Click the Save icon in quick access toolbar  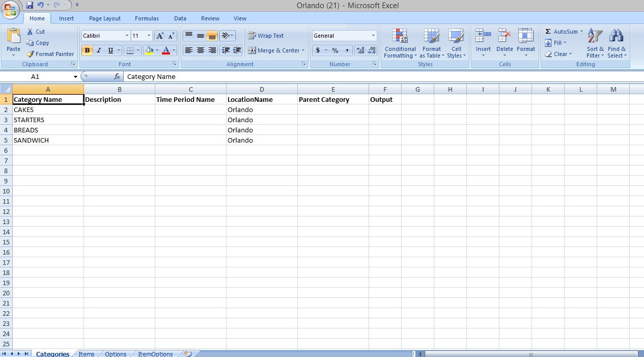30,5
